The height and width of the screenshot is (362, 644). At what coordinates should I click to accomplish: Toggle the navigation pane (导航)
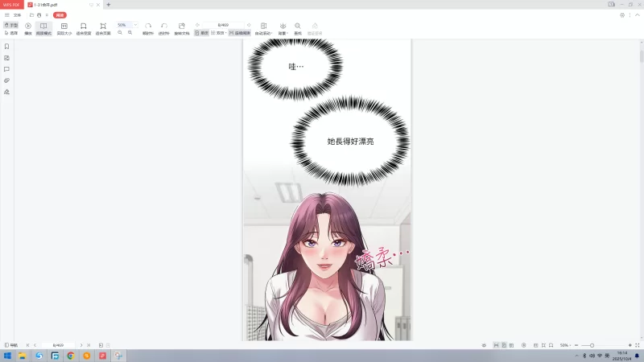[x=11, y=345]
